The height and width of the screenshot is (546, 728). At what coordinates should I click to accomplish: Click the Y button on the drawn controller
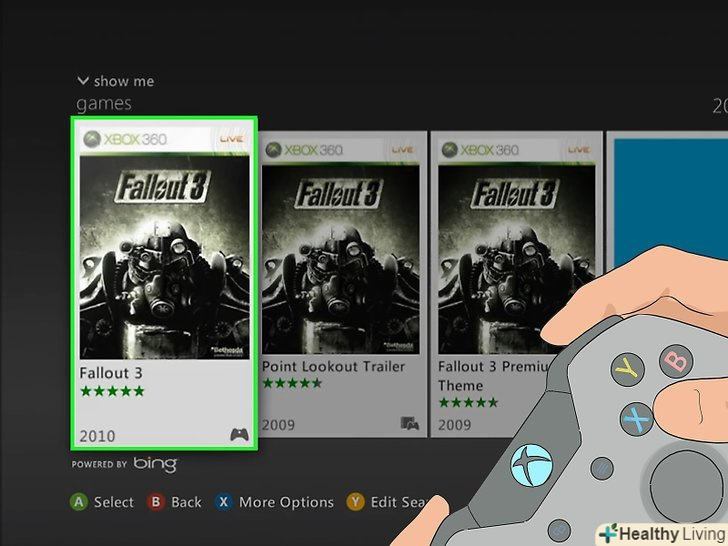tap(627, 370)
